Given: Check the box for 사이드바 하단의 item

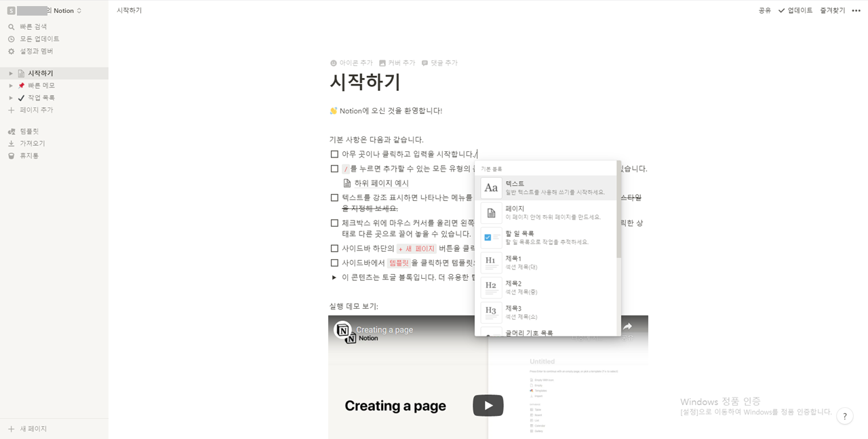Looking at the screenshot, I should pos(334,249).
